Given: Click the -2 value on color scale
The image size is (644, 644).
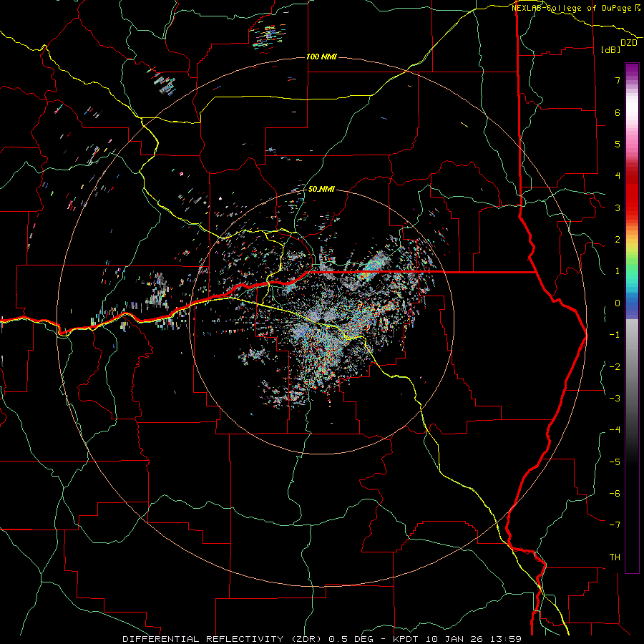Looking at the screenshot, I should [615, 366].
